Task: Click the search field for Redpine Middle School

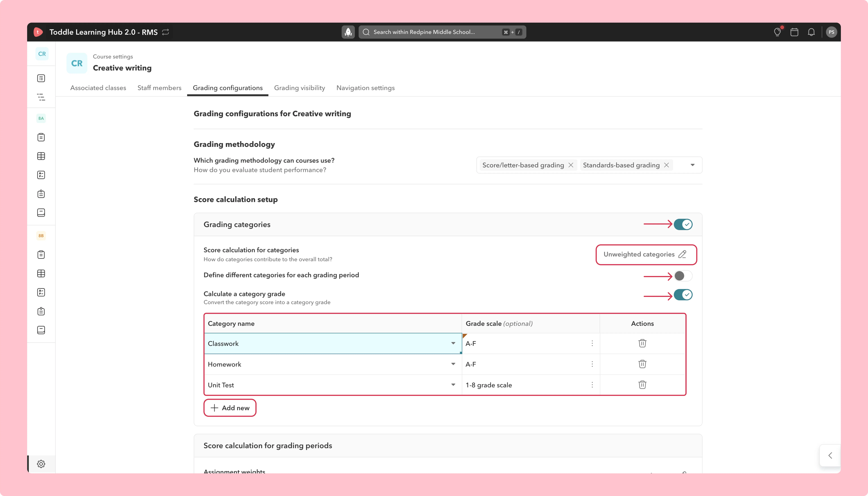Action: tap(442, 32)
